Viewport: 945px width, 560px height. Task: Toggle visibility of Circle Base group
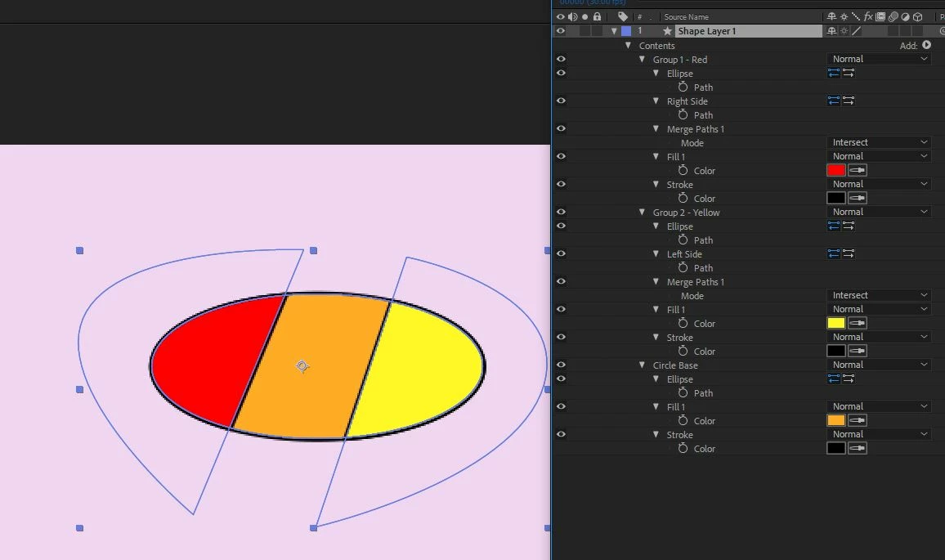click(x=561, y=365)
